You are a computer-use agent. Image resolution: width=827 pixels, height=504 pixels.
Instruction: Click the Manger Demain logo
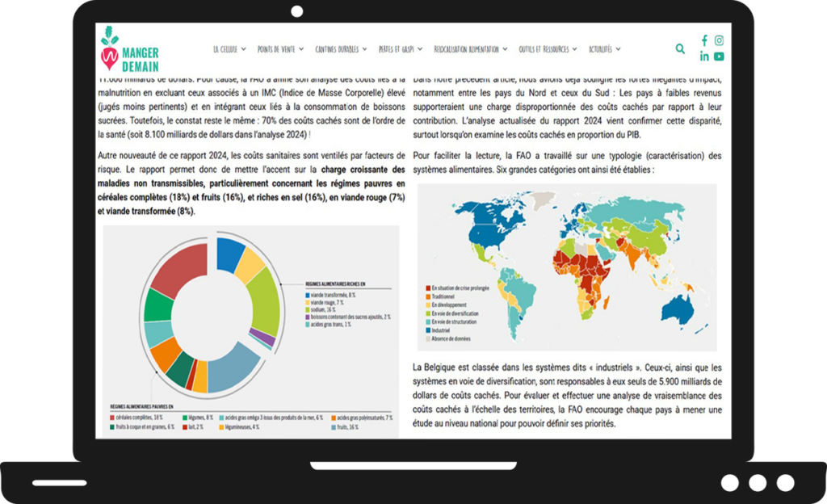pyautogui.click(x=129, y=50)
